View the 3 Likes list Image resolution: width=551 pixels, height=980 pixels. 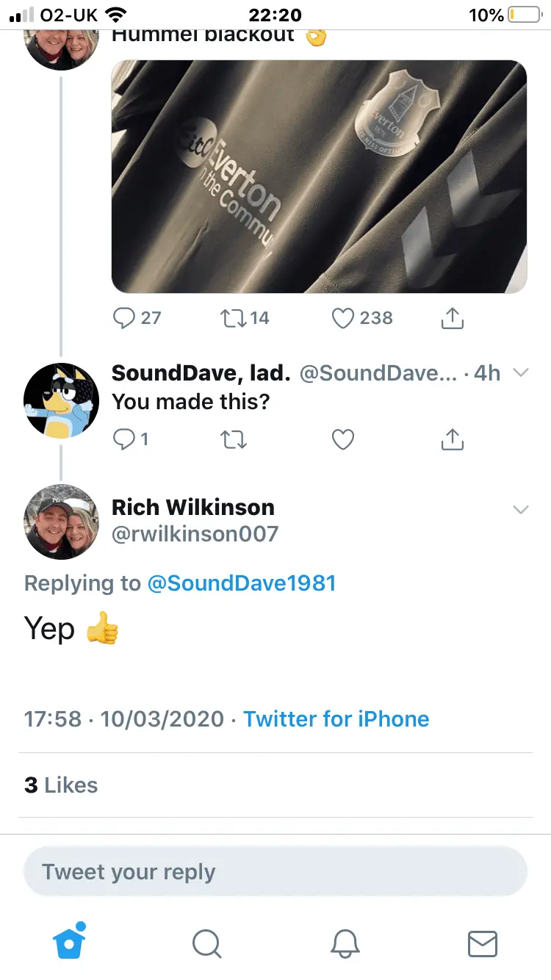[x=61, y=785]
